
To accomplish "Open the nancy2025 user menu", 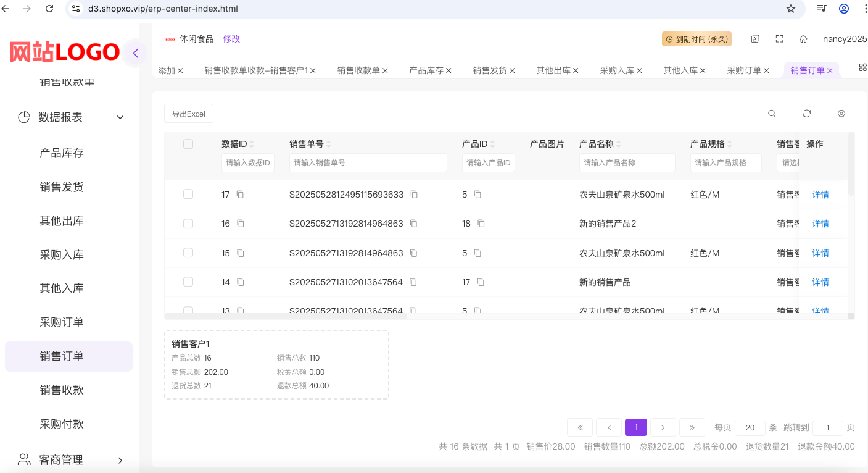I will tap(845, 39).
